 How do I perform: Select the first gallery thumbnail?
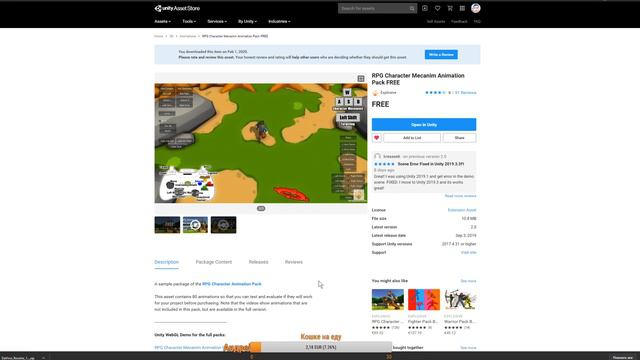click(x=167, y=225)
